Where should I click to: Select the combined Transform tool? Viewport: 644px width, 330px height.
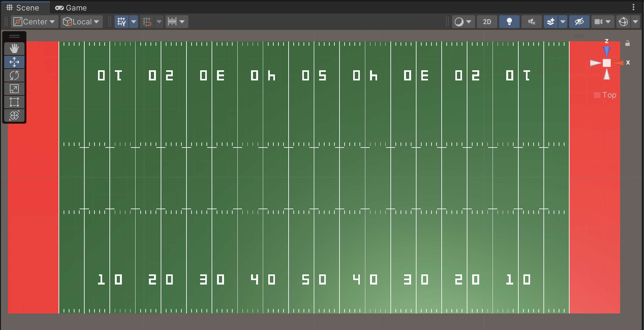[14, 115]
